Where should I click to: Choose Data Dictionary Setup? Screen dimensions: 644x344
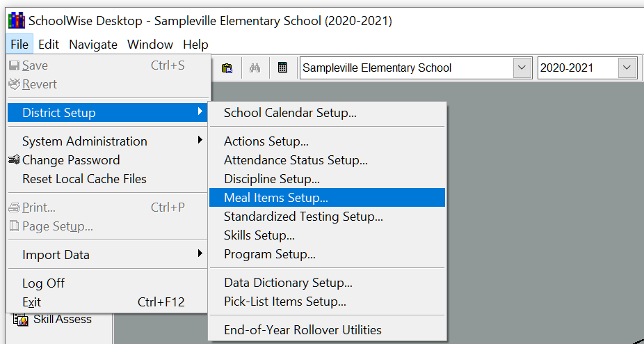327,283
